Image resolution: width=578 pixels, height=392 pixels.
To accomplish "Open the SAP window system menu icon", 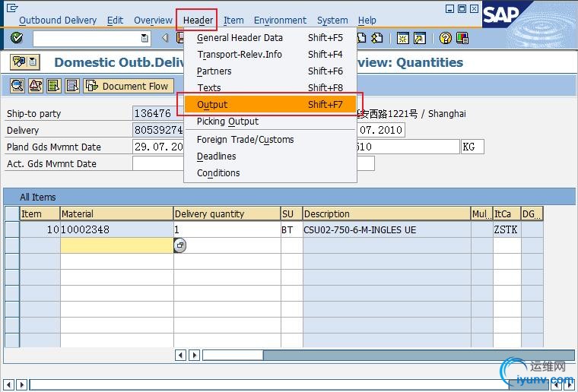I will pos(12,8).
